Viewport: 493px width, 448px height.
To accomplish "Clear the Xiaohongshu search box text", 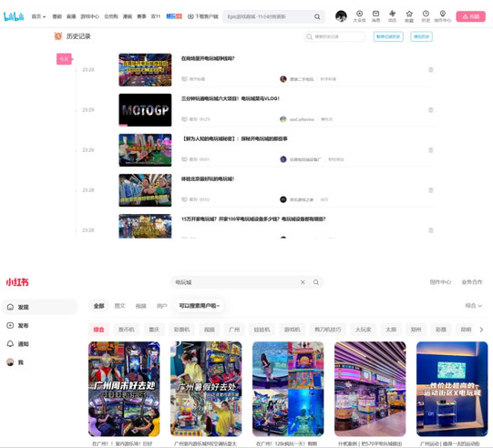I will click(303, 282).
